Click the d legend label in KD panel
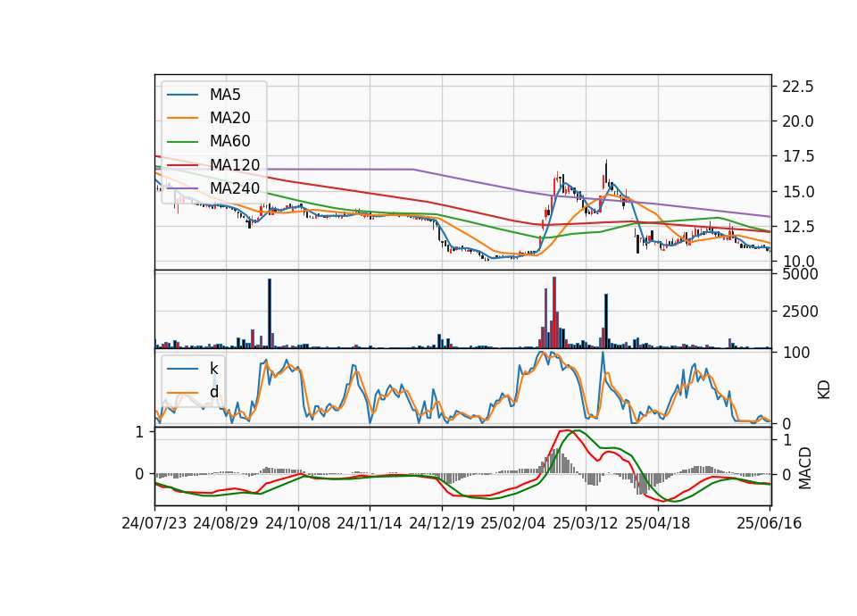857x616 pixels. (213, 392)
